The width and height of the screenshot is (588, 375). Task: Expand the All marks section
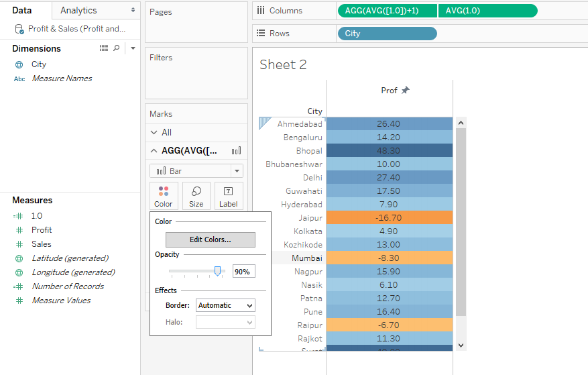click(154, 132)
